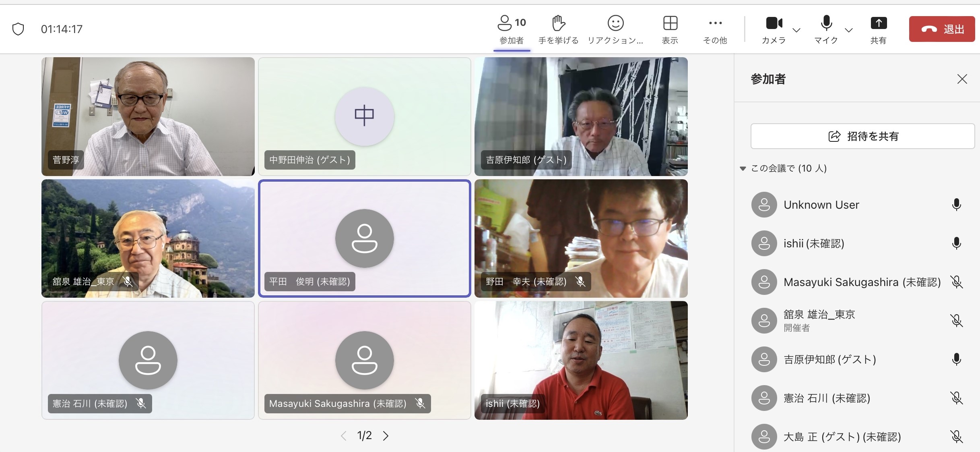
Task: Collapse the この会議で (10 人) section
Action: click(743, 168)
